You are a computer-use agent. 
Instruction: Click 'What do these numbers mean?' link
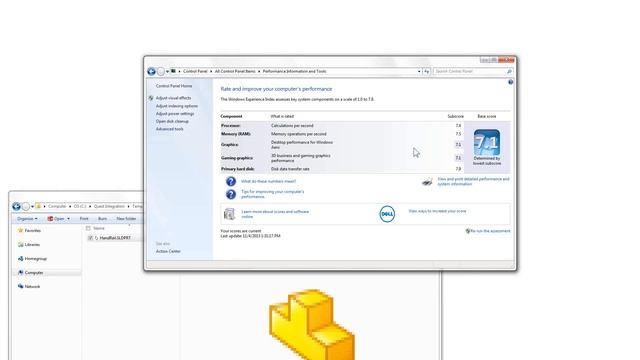269,181
